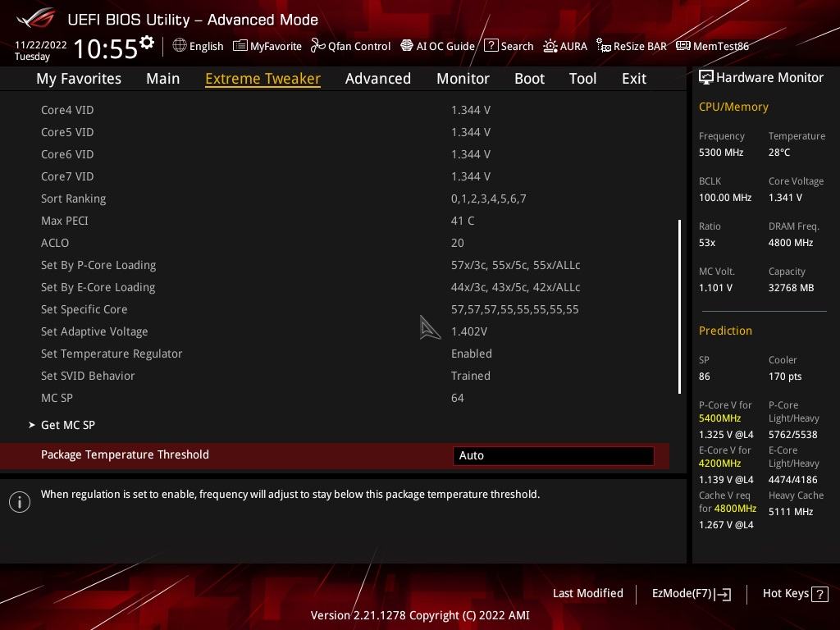Click the 0,1,2,3,4,5,6,7 ranking value
840x630 pixels.
click(489, 199)
